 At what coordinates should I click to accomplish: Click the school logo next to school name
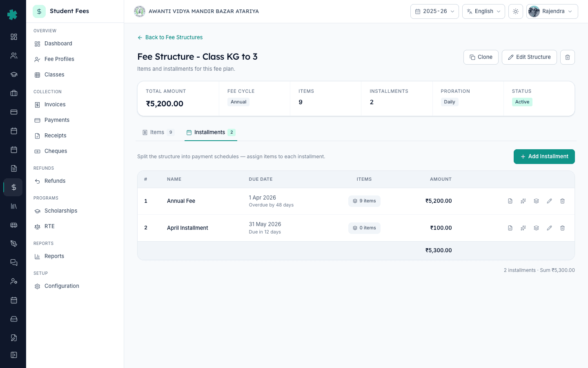pyautogui.click(x=140, y=11)
